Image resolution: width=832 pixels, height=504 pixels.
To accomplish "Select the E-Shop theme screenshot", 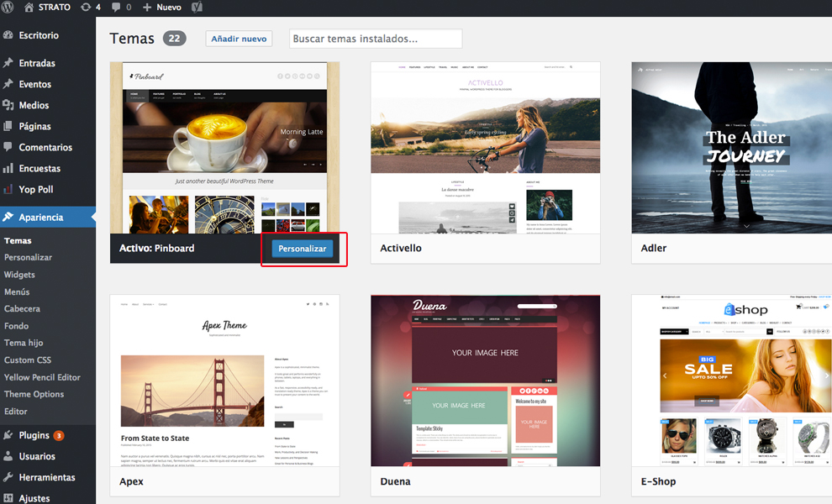I will click(732, 381).
